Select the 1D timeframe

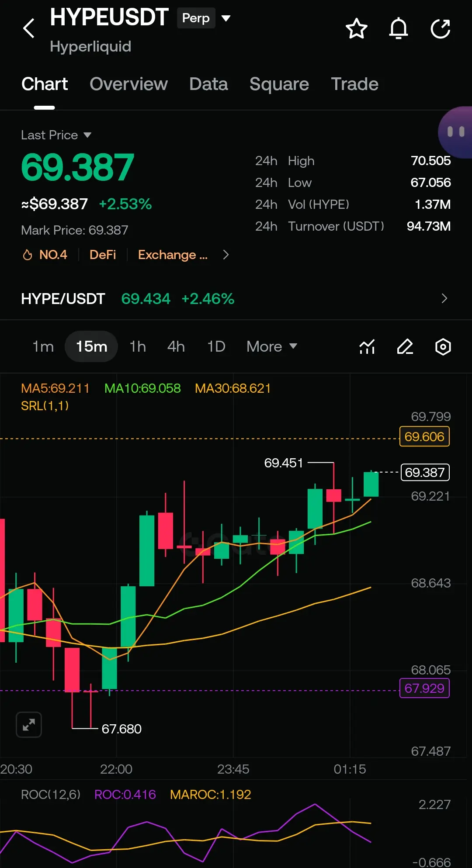216,346
